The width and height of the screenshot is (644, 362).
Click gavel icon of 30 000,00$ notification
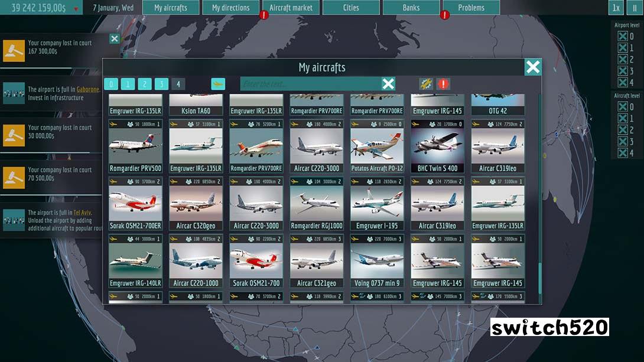coord(14,135)
